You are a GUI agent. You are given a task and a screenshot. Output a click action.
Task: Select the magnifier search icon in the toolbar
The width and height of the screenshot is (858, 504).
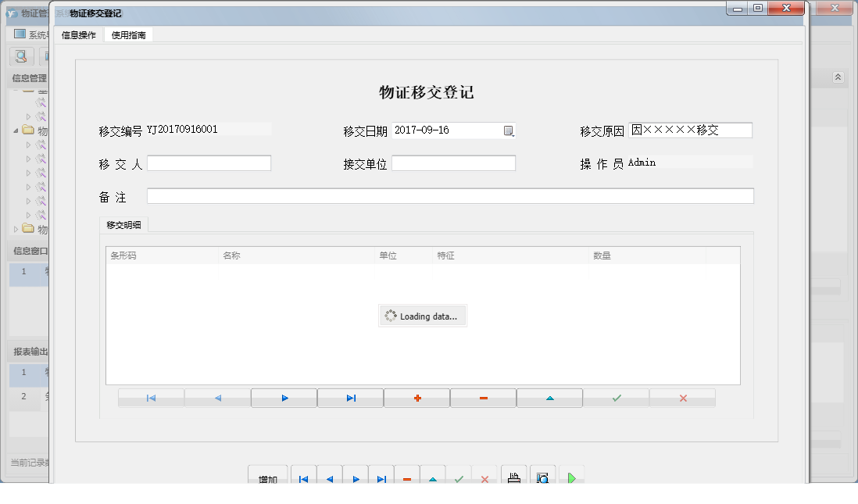pos(20,56)
